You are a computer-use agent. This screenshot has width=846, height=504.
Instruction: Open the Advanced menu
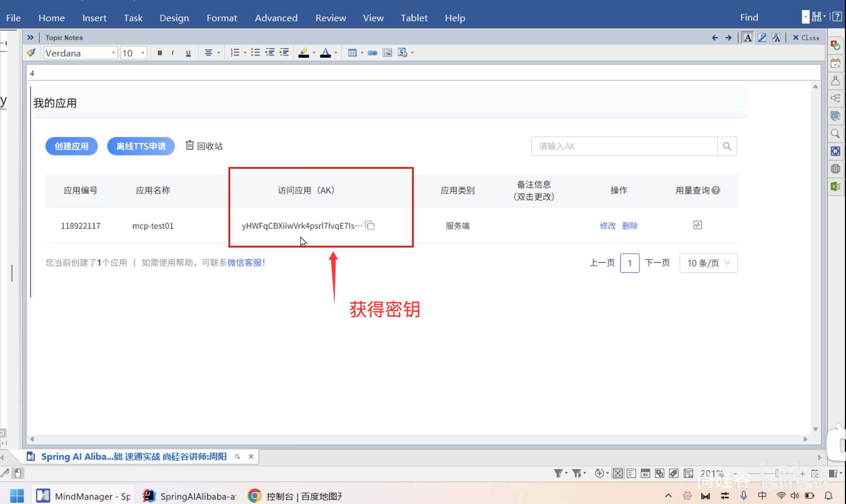(x=276, y=18)
